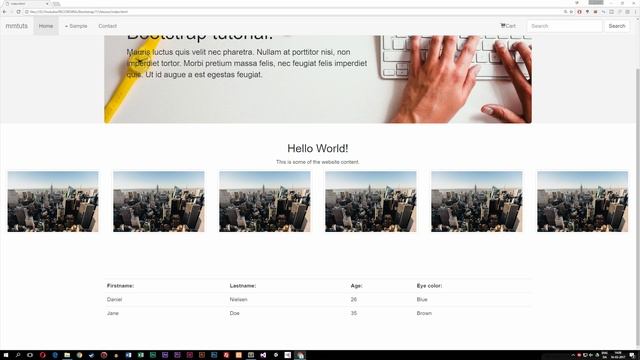Click the fourth city skyline thumbnail

pos(371,202)
